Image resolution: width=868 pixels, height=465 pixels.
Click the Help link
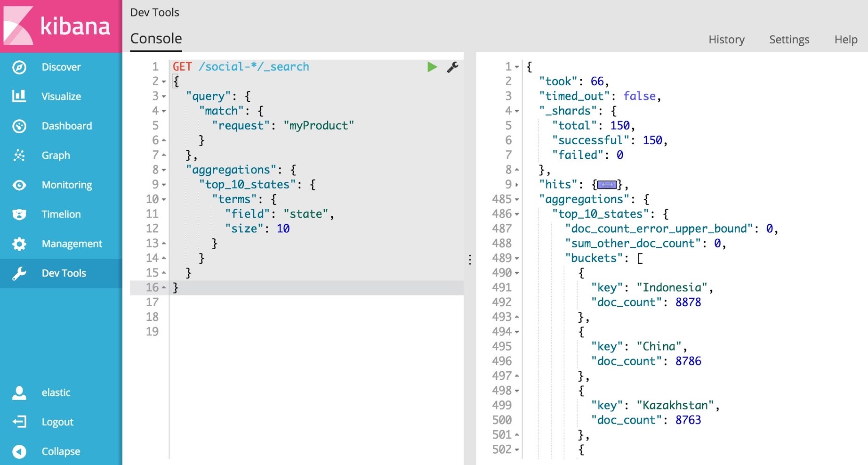pos(845,40)
